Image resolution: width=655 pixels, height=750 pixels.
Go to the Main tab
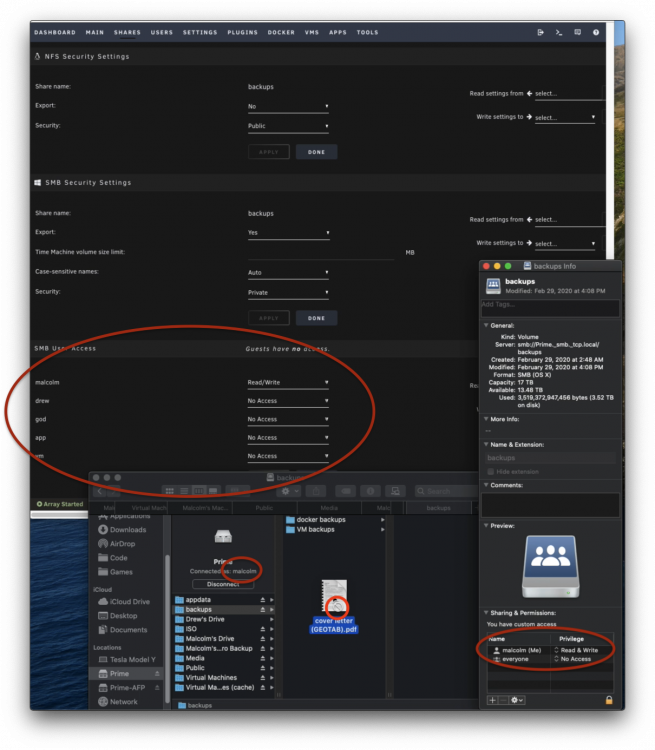coord(95,33)
